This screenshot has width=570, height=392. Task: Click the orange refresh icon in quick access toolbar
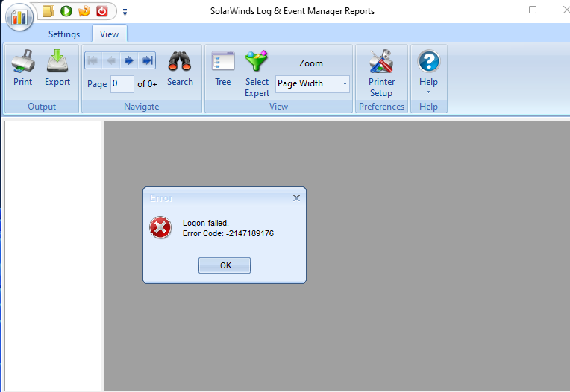coord(84,11)
